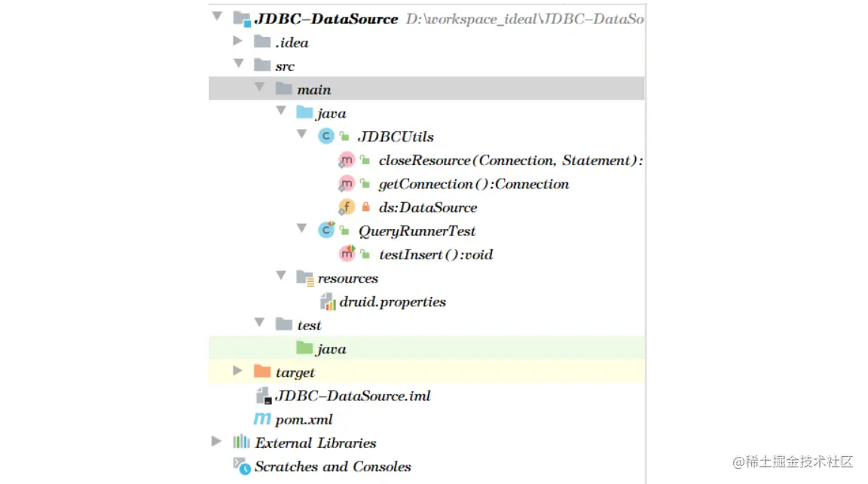Click the public access icon beside getConnection

point(365,183)
